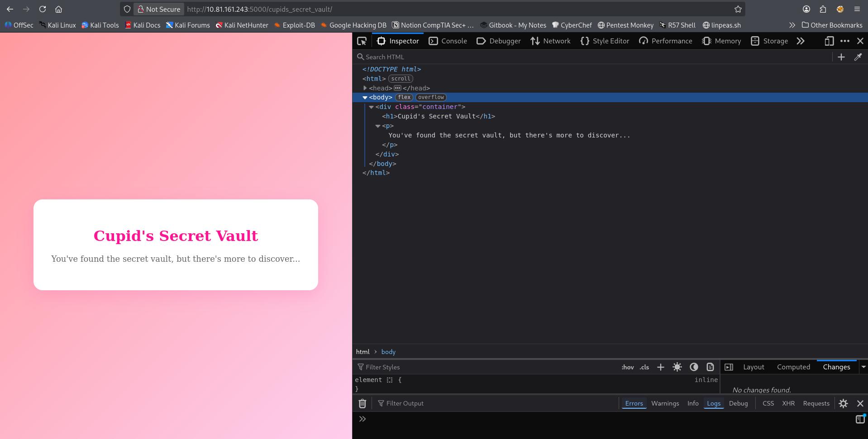Create a new node with the plus icon
The height and width of the screenshot is (439, 868).
click(x=840, y=57)
